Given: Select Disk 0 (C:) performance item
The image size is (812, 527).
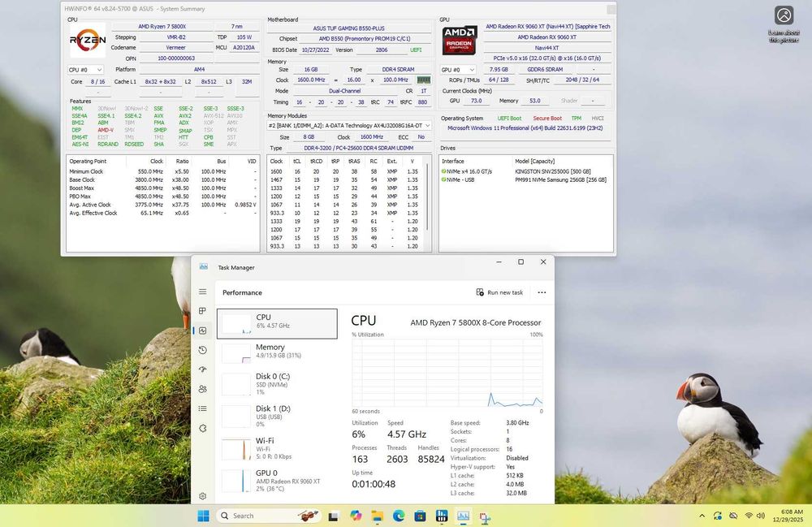Looking at the screenshot, I should coord(277,384).
